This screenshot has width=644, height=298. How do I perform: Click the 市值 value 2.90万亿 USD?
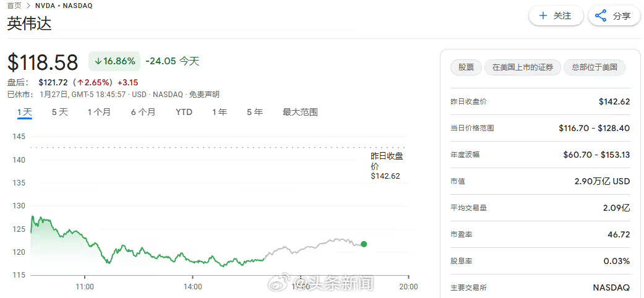602,181
